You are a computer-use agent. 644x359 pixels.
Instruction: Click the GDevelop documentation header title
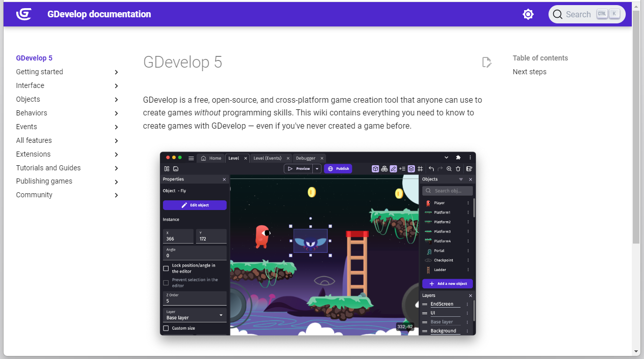click(99, 14)
